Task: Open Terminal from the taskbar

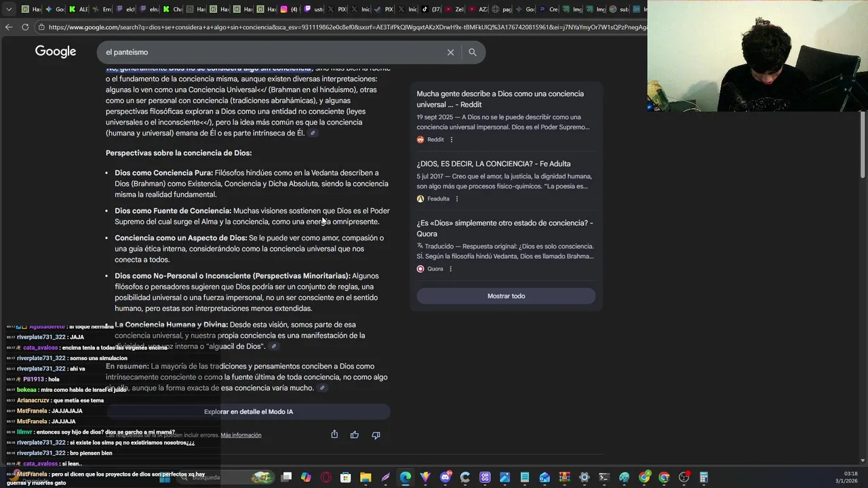Action: pyautogui.click(x=604, y=477)
